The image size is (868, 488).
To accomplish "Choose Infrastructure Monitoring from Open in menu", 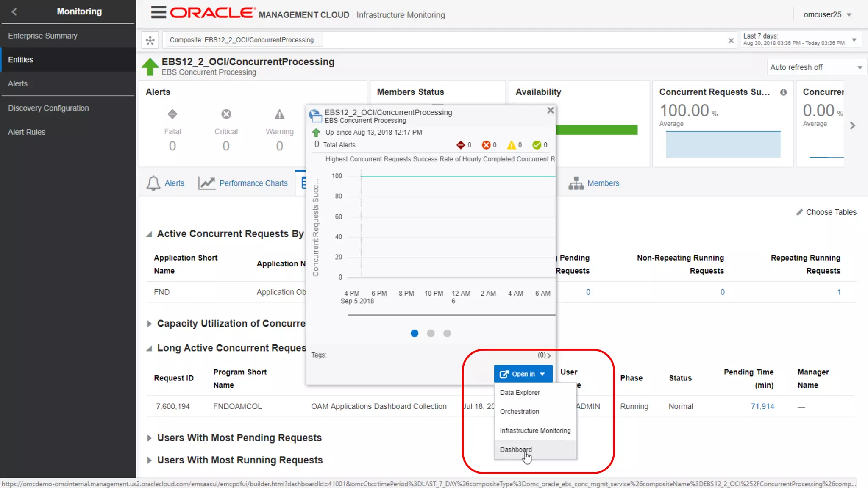I will [535, 431].
